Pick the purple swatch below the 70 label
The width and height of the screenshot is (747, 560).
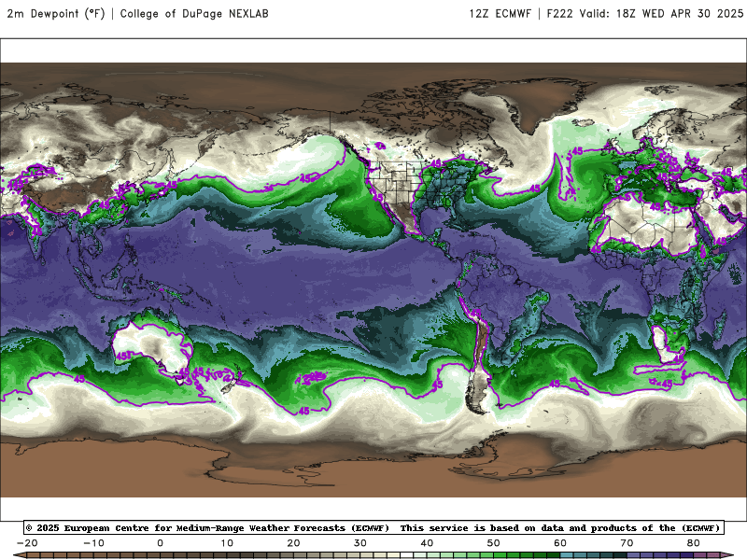[634, 556]
